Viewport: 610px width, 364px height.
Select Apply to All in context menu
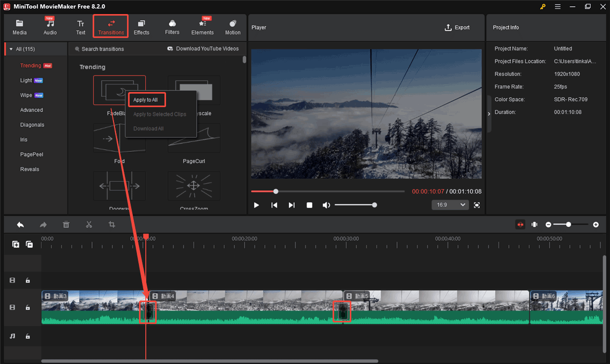[146, 100]
